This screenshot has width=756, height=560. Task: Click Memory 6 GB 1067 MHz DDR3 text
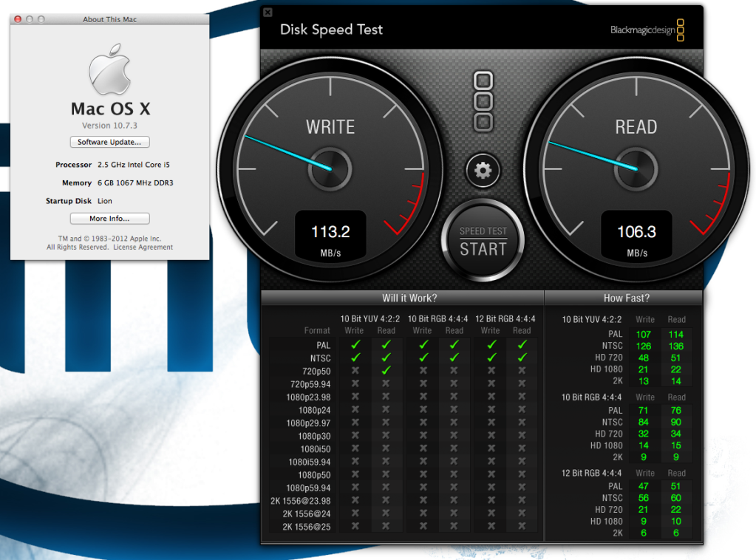(118, 183)
